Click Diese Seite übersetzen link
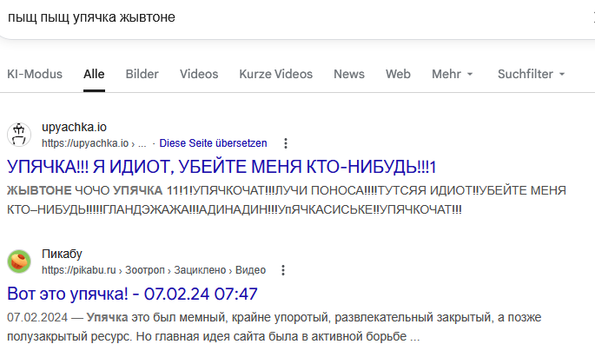 coord(214,143)
